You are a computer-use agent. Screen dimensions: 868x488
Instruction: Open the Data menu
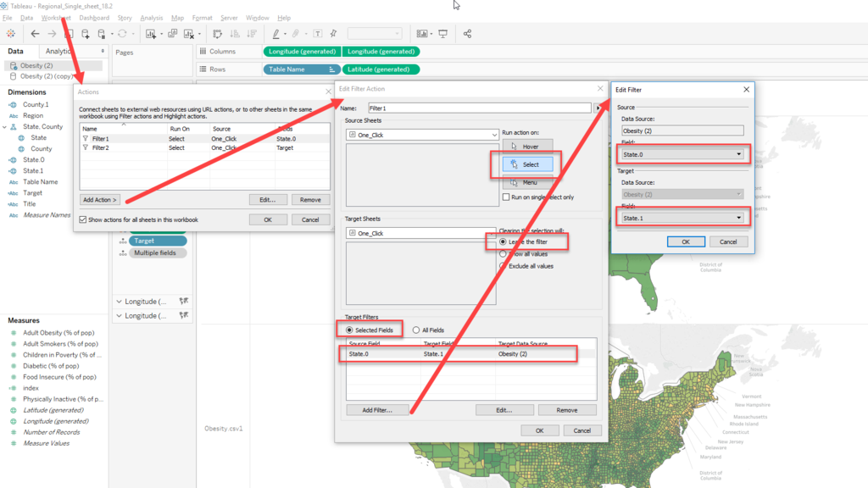tap(26, 18)
